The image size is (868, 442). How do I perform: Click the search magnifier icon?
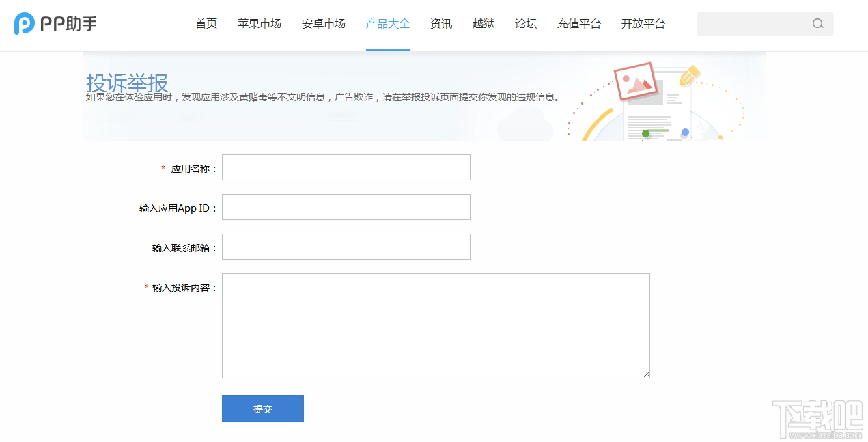(817, 23)
